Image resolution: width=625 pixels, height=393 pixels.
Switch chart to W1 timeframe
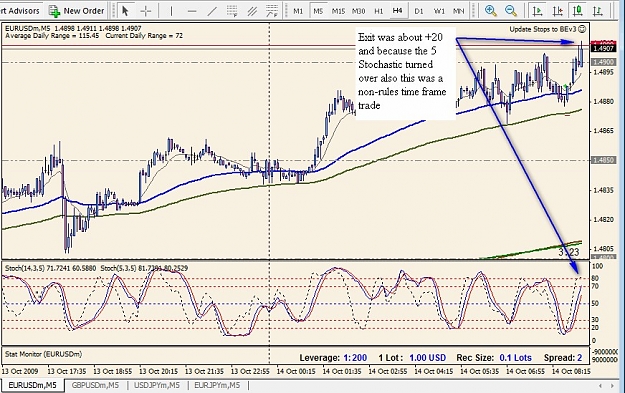[439, 11]
